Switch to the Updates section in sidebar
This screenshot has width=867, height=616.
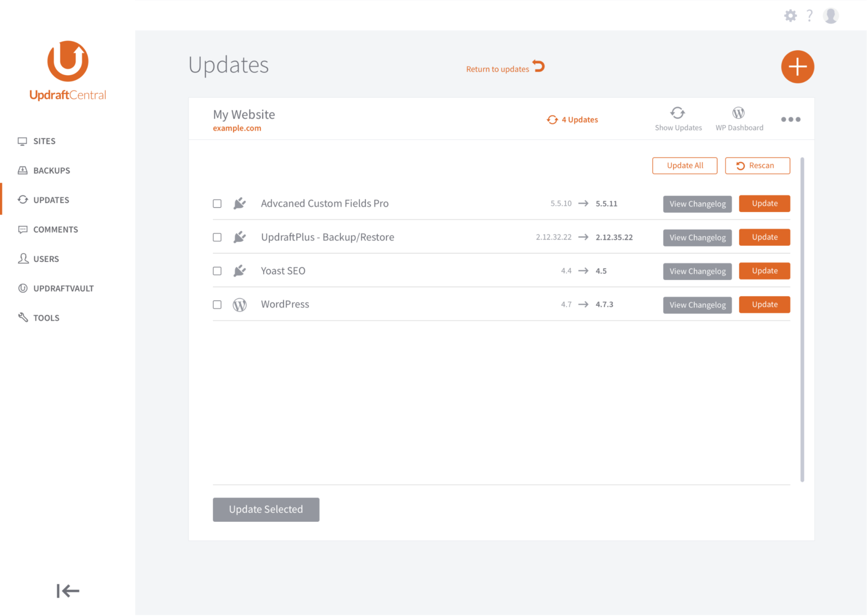click(x=51, y=200)
